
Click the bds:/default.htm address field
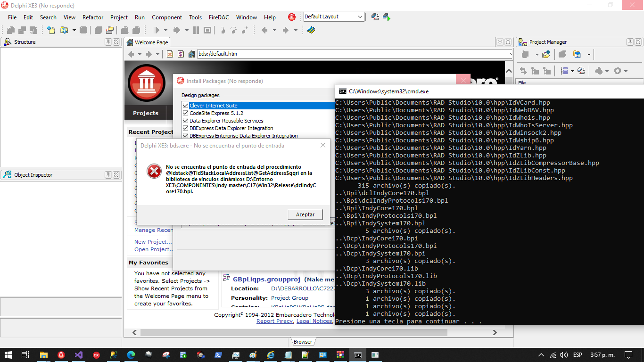point(354,54)
